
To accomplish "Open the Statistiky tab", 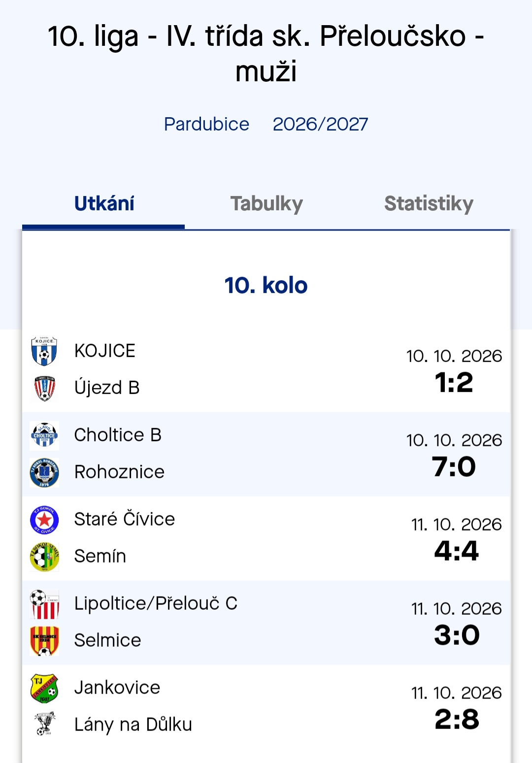I will (x=429, y=203).
